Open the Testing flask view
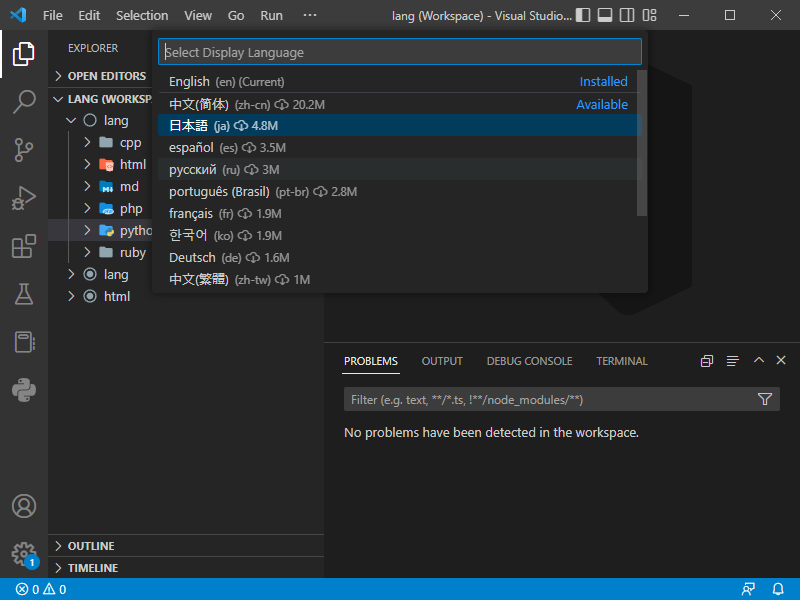 [23, 294]
